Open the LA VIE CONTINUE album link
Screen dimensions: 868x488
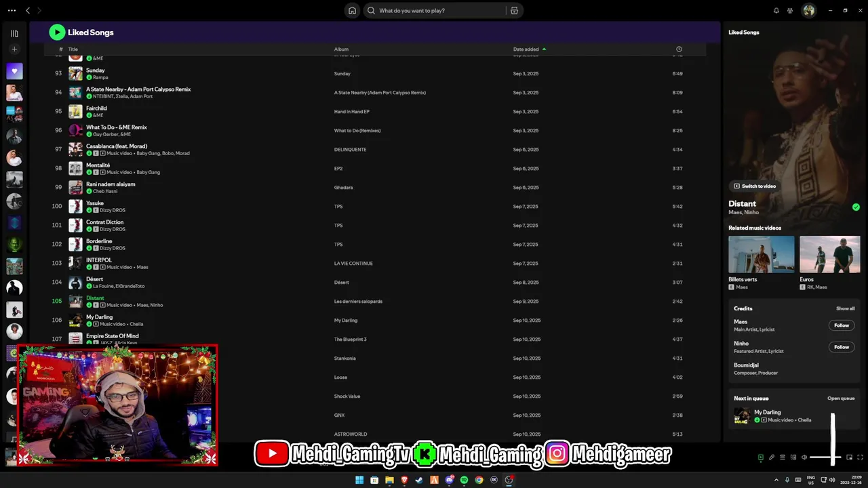click(x=353, y=263)
